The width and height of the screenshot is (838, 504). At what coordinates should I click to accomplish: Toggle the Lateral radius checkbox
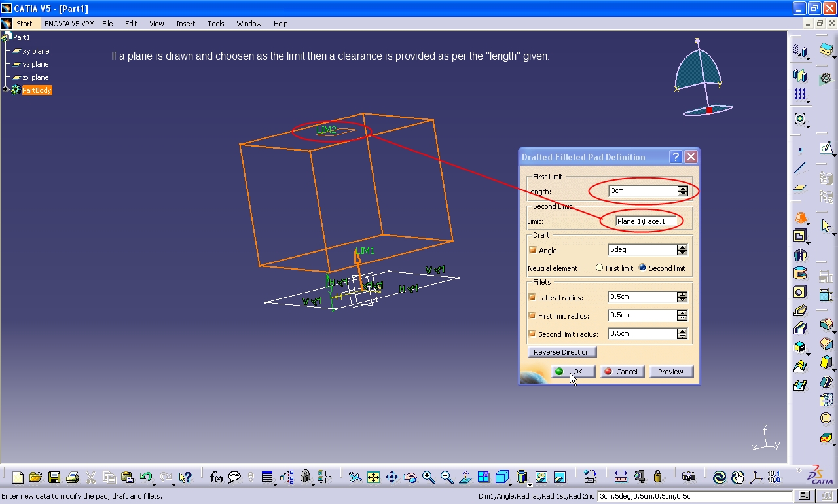click(x=532, y=297)
